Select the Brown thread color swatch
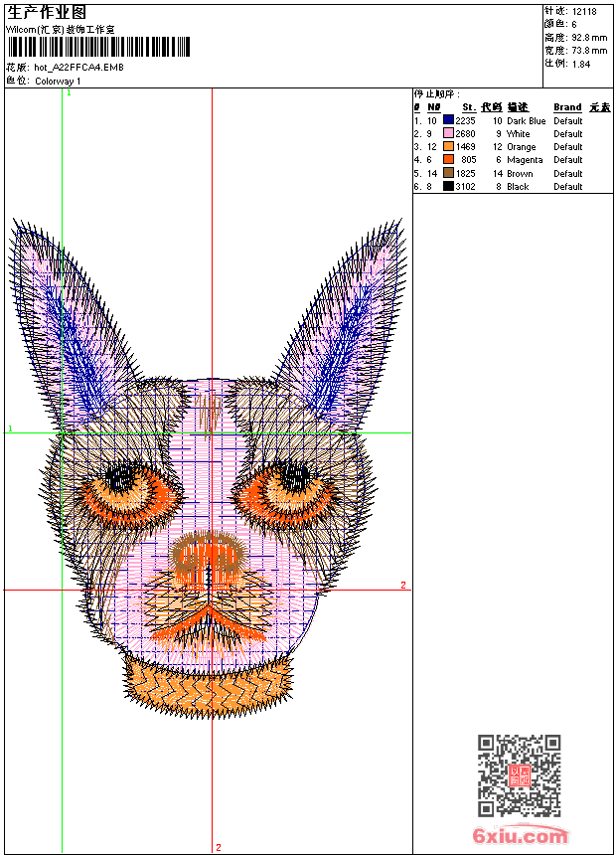The height and width of the screenshot is (855, 616). coord(448,173)
